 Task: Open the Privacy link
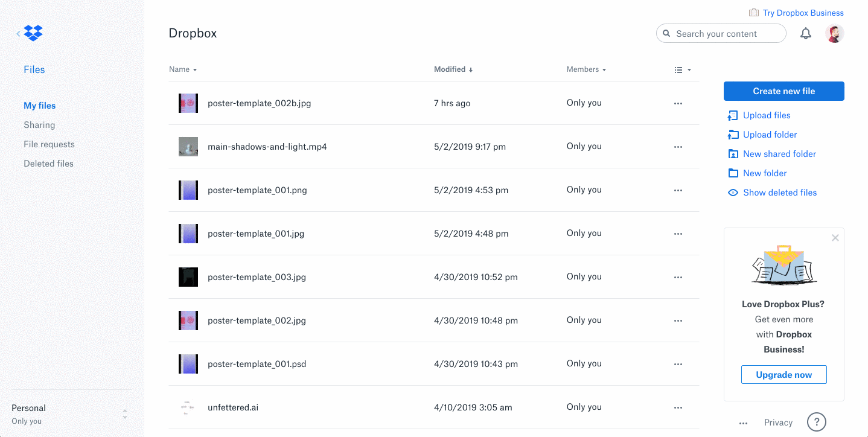pyautogui.click(x=778, y=422)
